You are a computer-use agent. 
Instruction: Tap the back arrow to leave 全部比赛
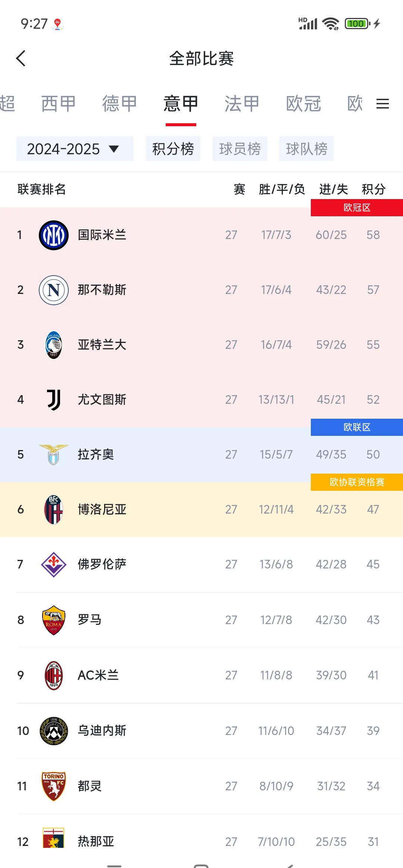21,59
